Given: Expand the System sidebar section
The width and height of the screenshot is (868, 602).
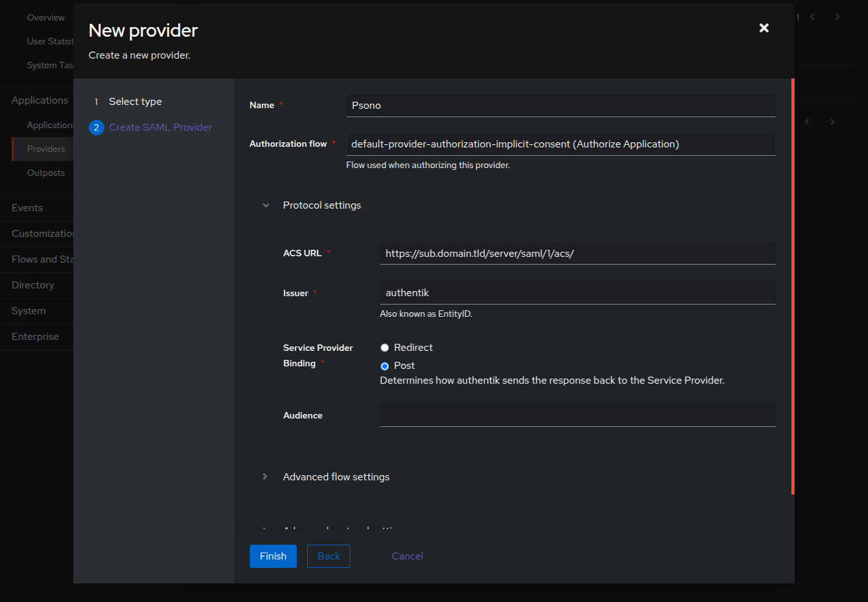Looking at the screenshot, I should (28, 311).
